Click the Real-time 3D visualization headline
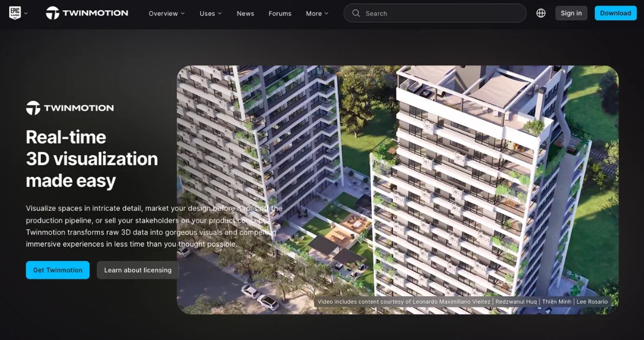Screen dimensions: 644x340 tap(92, 158)
